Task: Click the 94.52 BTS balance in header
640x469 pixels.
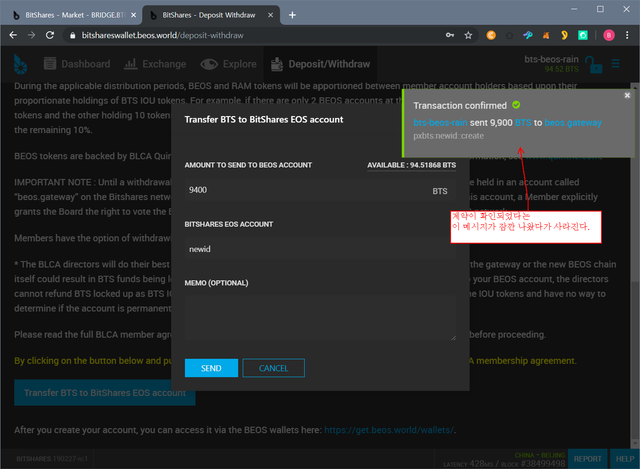Action: tap(561, 69)
